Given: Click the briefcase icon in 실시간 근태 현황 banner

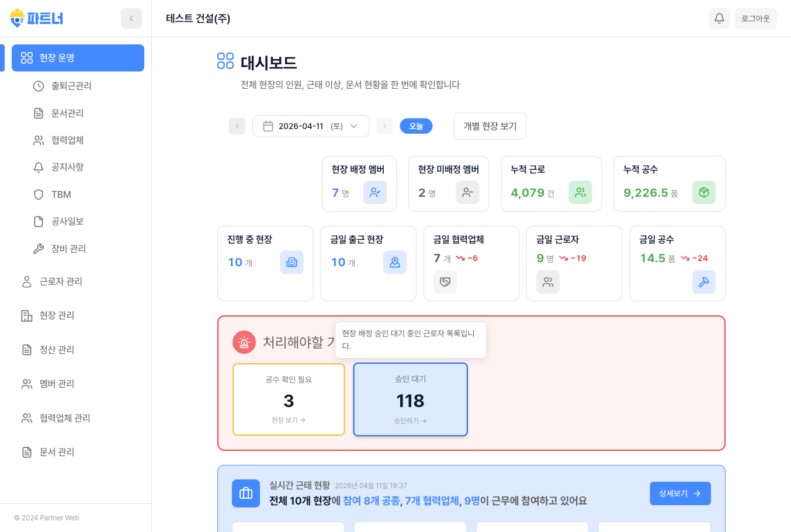Looking at the screenshot, I should click(x=246, y=493).
